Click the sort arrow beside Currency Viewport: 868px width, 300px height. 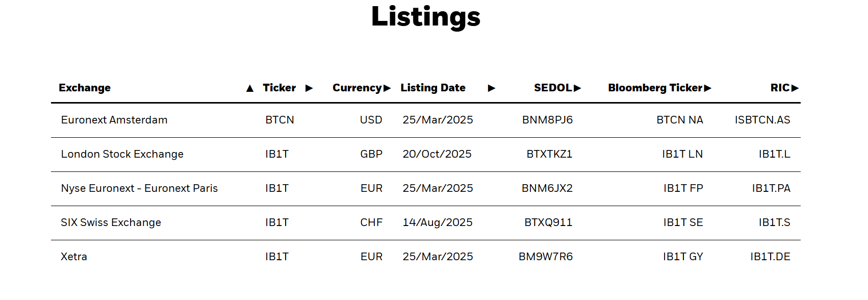coord(387,88)
